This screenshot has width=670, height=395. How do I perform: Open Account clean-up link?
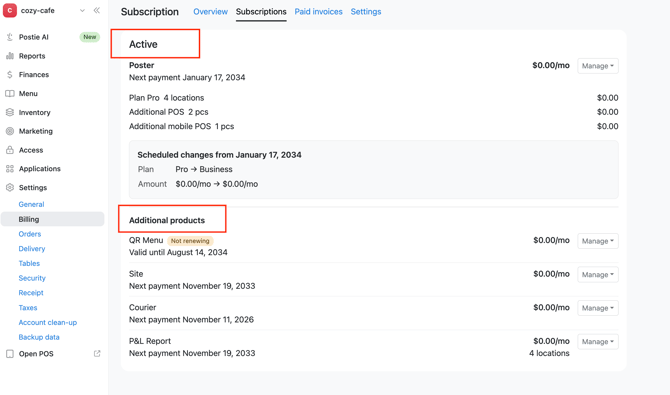point(47,322)
